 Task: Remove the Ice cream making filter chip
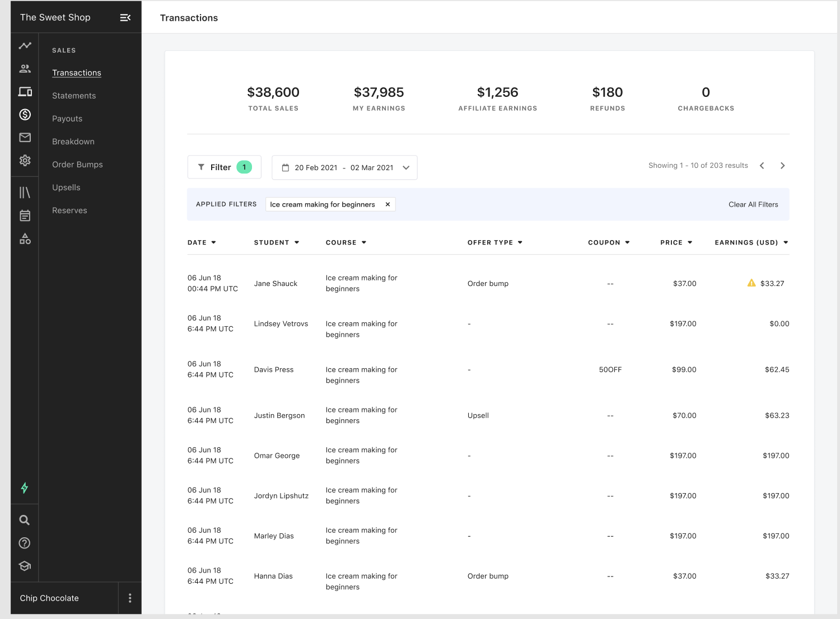(x=388, y=204)
